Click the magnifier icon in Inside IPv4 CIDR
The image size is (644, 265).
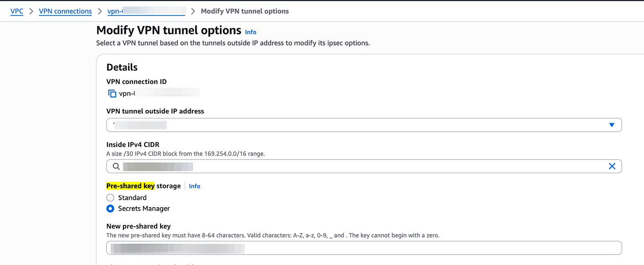click(116, 167)
